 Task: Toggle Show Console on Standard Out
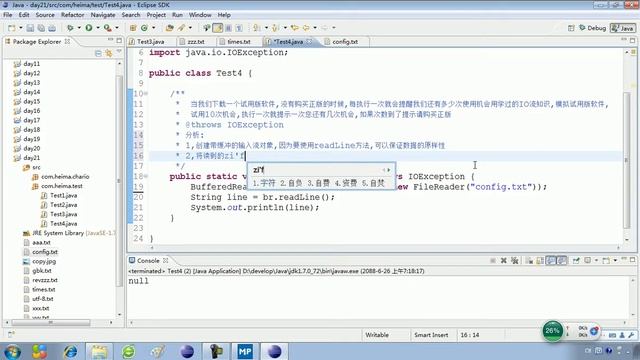551,260
